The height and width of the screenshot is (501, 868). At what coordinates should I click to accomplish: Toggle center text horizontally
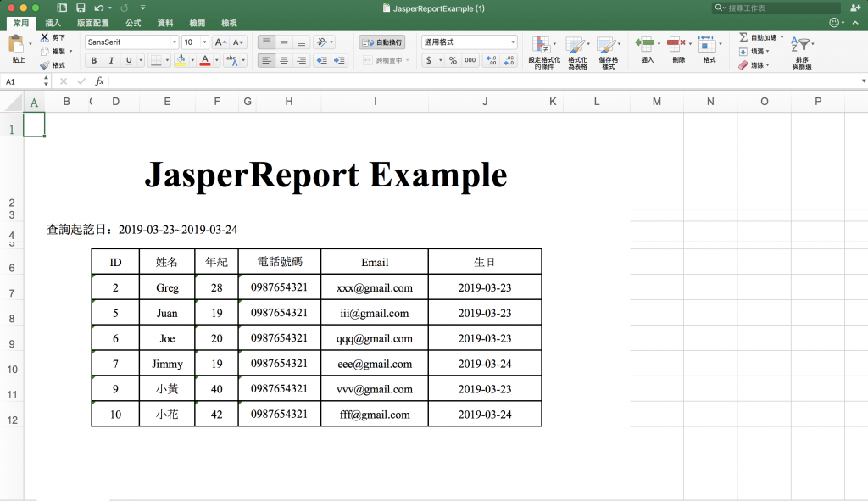284,60
